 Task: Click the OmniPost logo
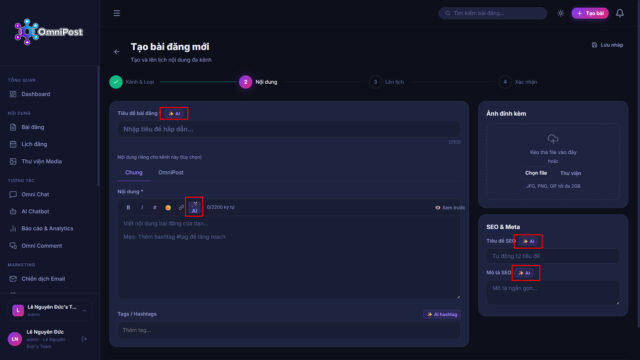48,31
